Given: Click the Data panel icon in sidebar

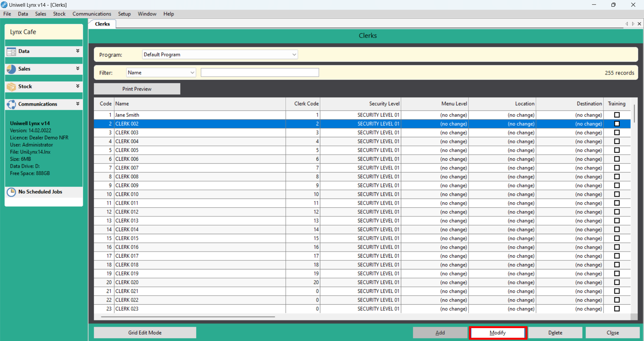Looking at the screenshot, I should click(x=11, y=52).
